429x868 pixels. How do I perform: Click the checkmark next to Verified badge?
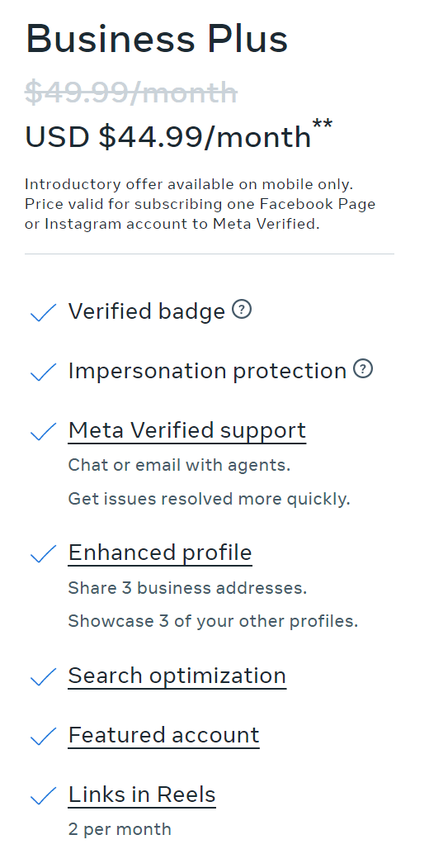coord(43,312)
